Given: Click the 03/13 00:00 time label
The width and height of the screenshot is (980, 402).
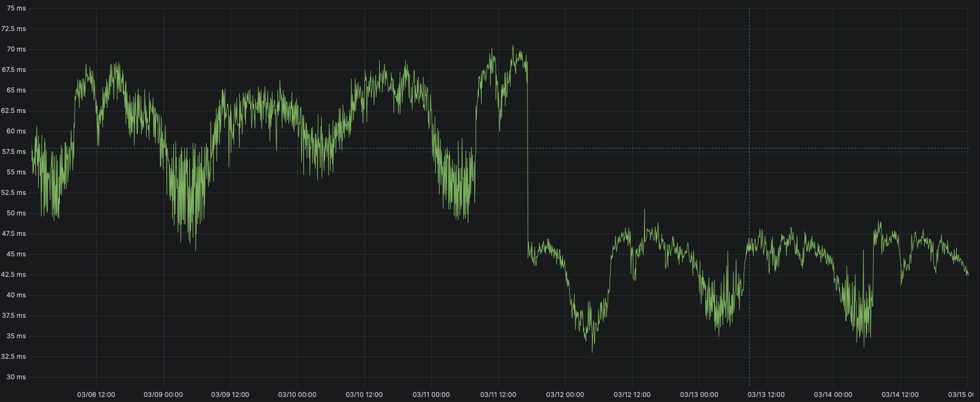Looking at the screenshot, I should 699,395.
